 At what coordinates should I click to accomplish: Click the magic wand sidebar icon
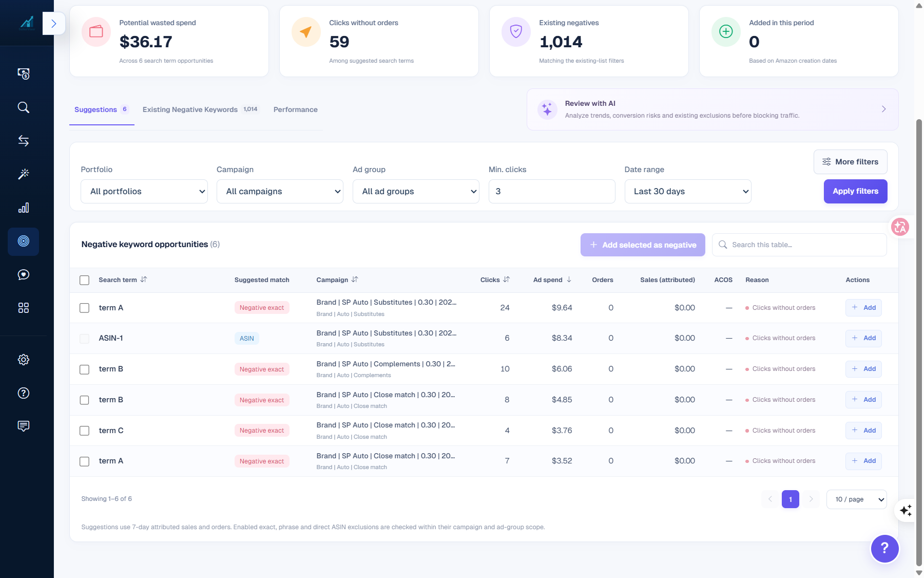point(23,174)
